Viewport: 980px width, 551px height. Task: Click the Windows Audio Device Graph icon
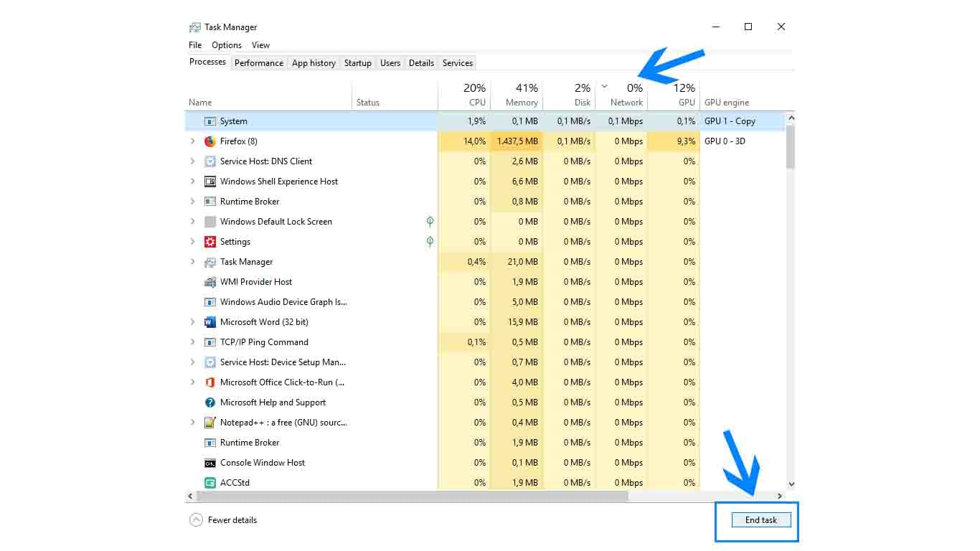210,302
